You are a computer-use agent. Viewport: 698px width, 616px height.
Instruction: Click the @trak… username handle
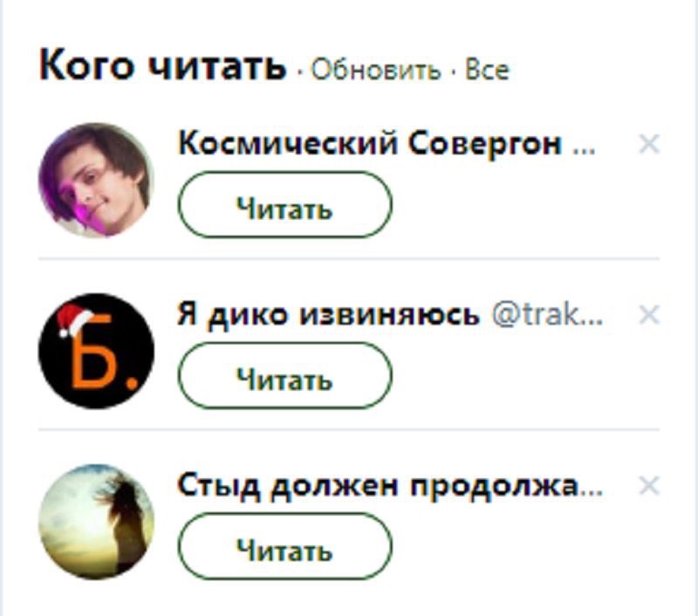pyautogui.click(x=548, y=315)
